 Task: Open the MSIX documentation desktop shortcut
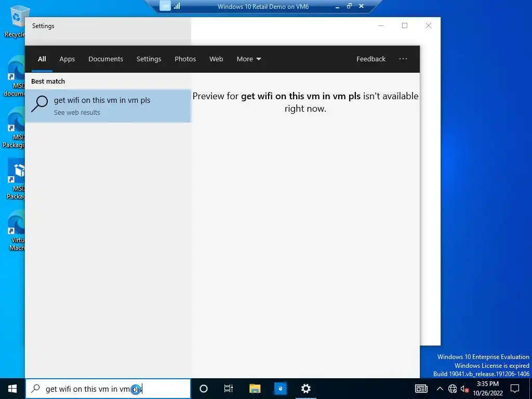(14, 76)
